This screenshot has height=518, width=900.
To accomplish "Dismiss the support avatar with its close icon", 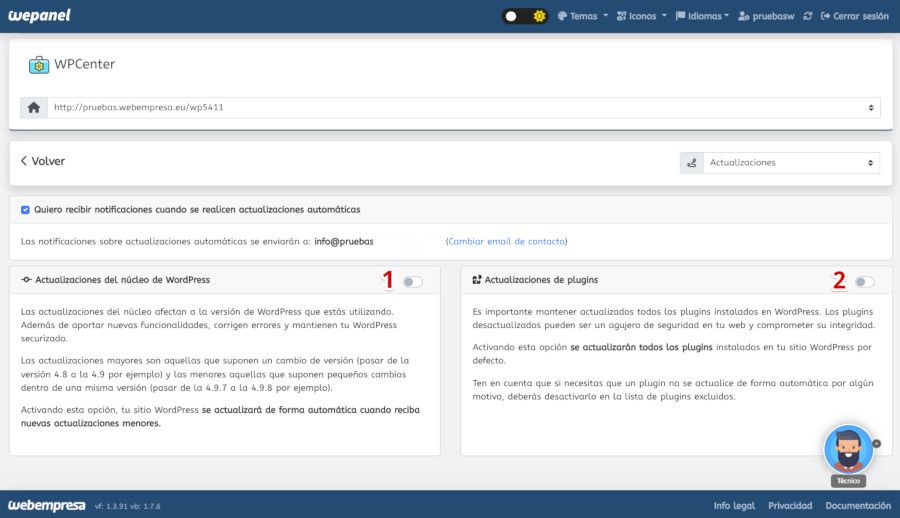I will 876,443.
